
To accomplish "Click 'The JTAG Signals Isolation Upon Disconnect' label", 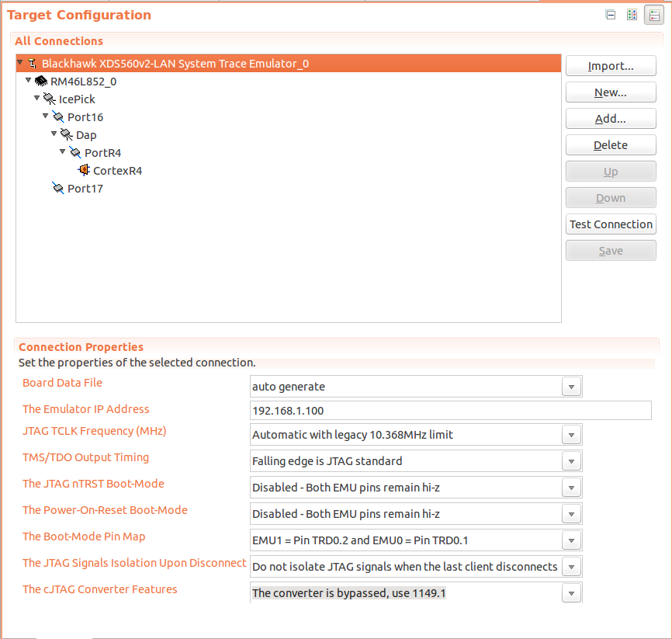I will 134,563.
